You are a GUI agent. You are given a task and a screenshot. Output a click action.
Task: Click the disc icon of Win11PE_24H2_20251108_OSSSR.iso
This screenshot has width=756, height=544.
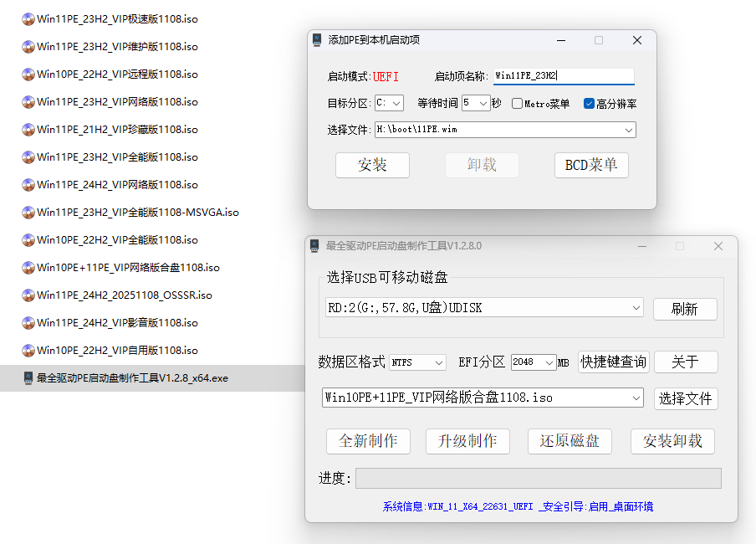[28, 295]
